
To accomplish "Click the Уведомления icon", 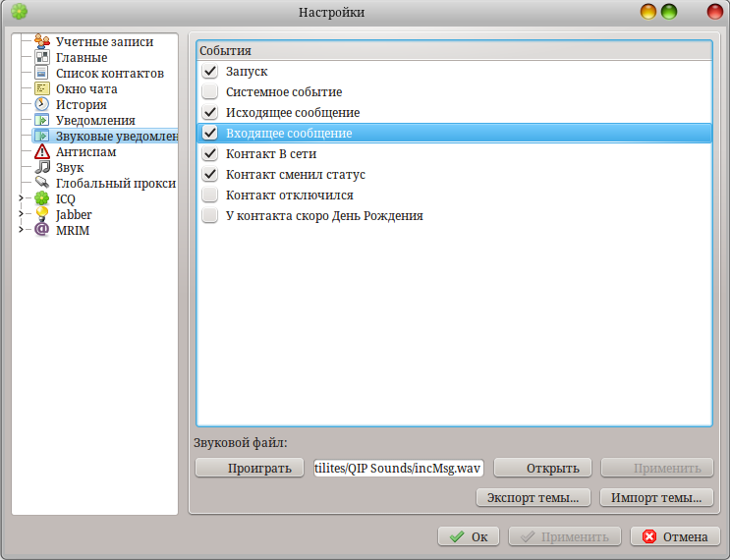I will pyautogui.click(x=42, y=120).
